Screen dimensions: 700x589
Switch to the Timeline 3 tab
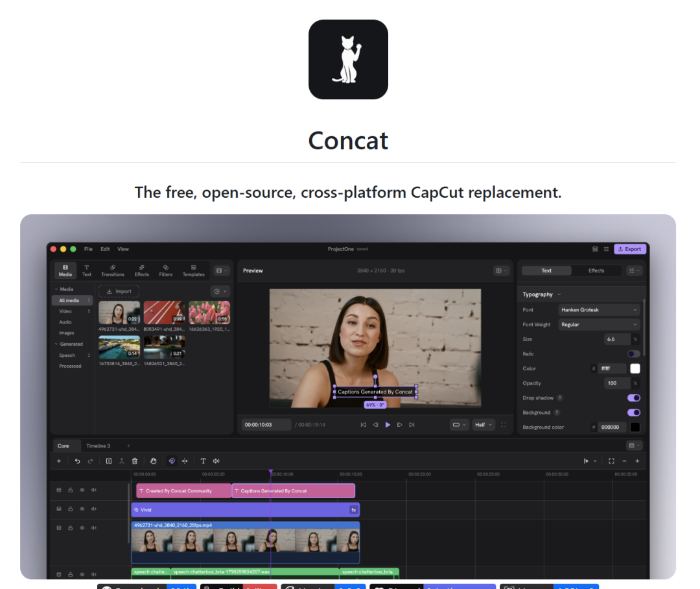tap(99, 446)
